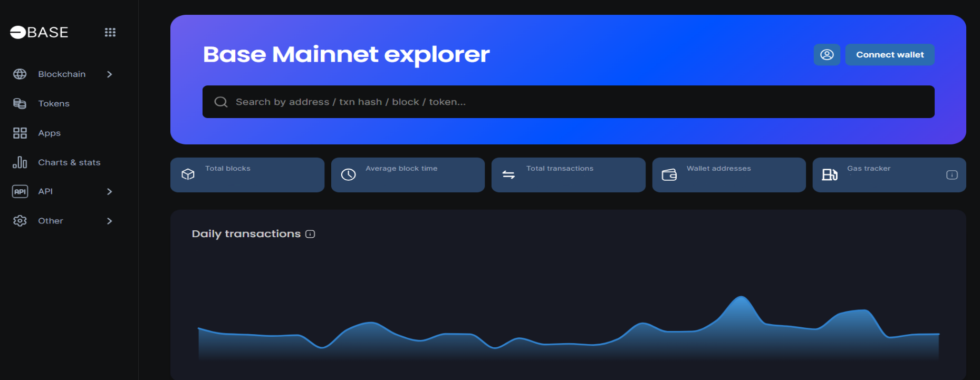
Task: Click the Gas tracker pump icon
Action: tap(830, 174)
